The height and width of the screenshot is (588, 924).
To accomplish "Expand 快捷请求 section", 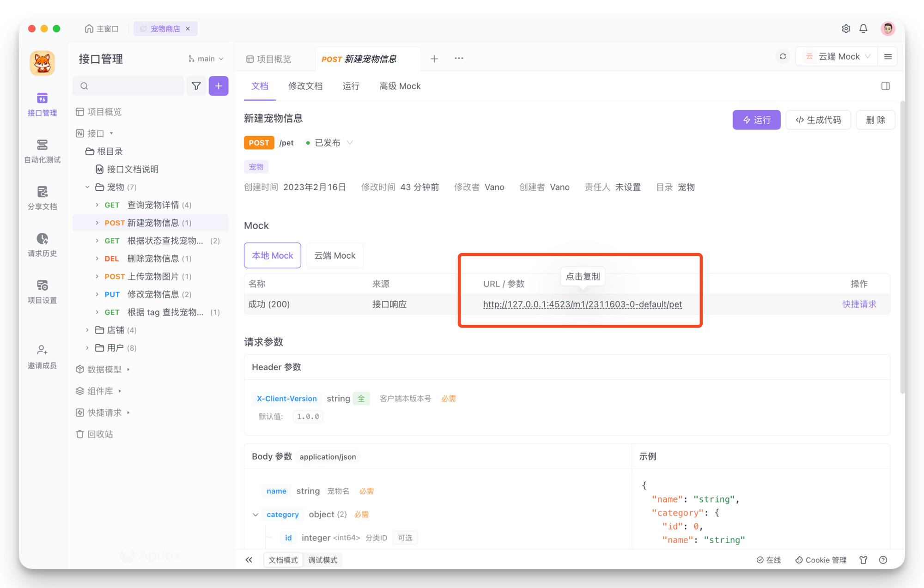I will [128, 412].
